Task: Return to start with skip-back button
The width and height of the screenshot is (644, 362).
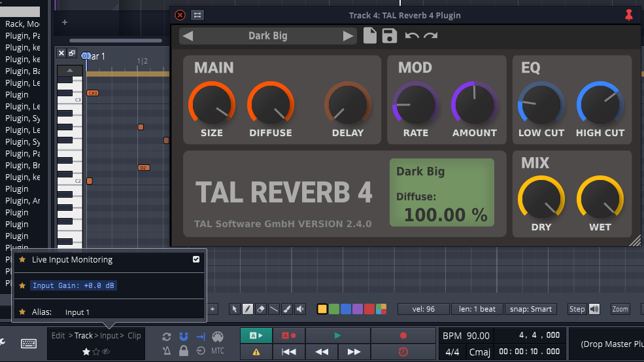Action: [x=289, y=352]
